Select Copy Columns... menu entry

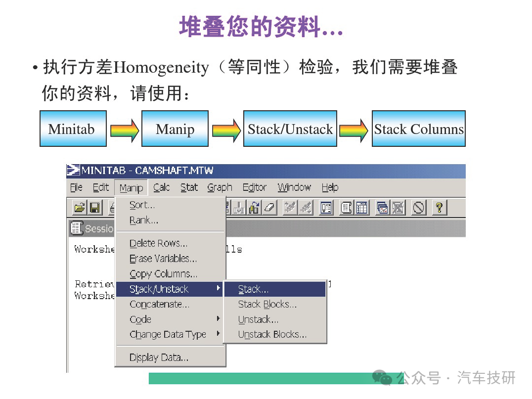170,274
